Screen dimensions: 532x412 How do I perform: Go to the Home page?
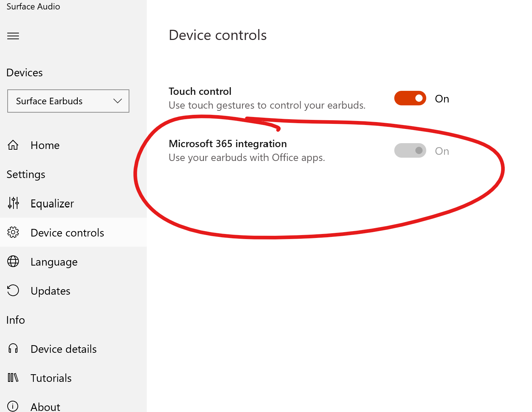click(73, 145)
